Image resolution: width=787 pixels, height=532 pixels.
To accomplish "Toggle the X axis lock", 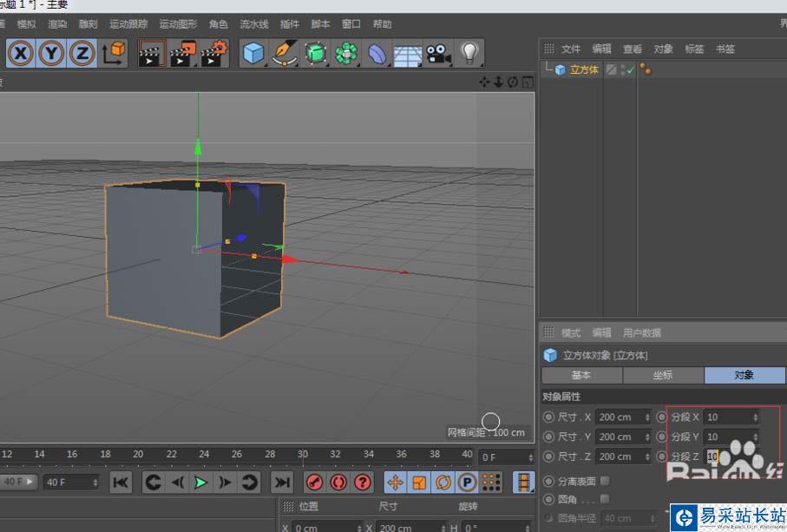I will 21,54.
